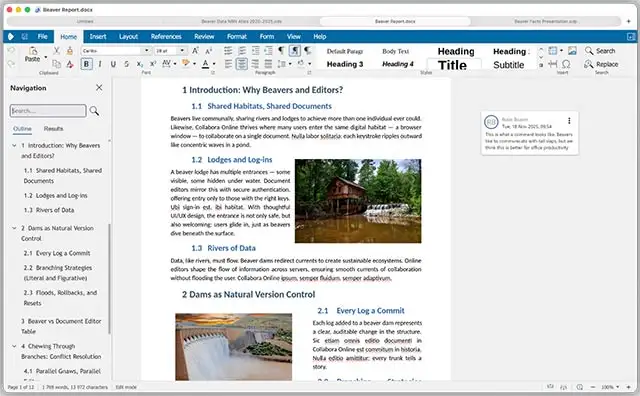Click the Undo arrow icon
640x396 pixels.
click(x=11, y=50)
